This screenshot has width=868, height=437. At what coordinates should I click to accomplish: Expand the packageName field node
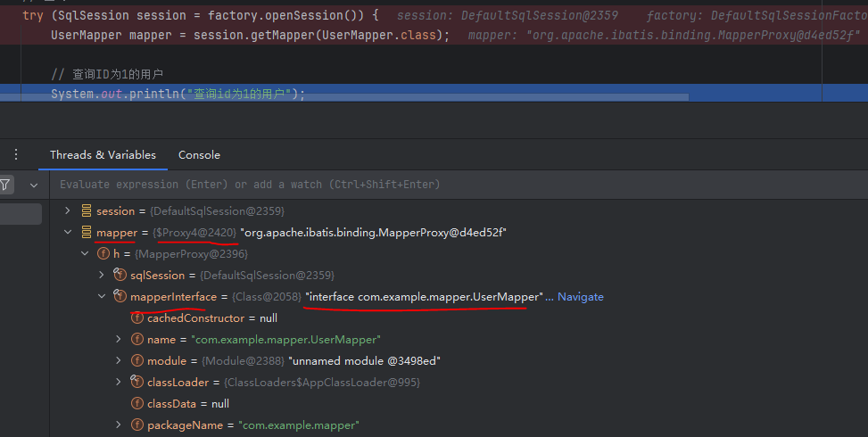[x=119, y=425]
